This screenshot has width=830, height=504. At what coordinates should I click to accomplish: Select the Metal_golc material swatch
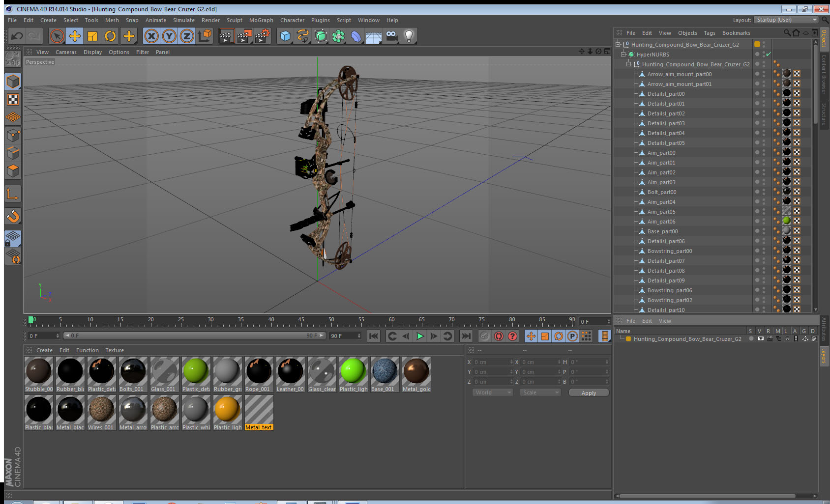(x=416, y=374)
